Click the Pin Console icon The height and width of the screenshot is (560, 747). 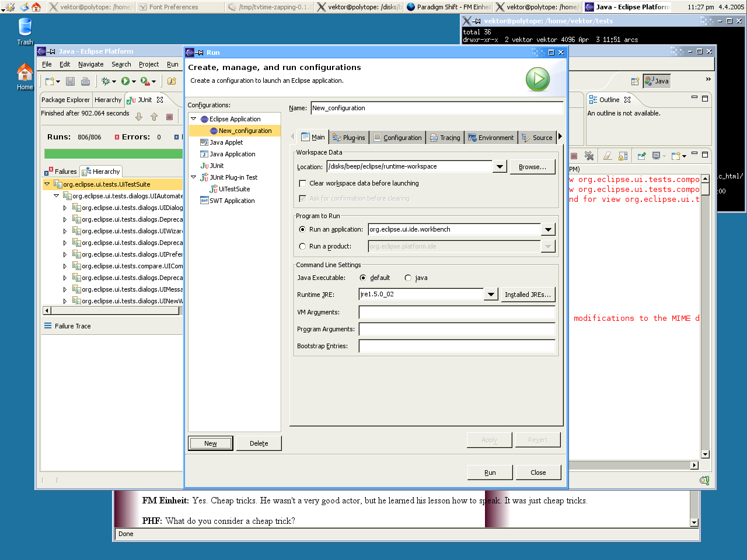(641, 156)
